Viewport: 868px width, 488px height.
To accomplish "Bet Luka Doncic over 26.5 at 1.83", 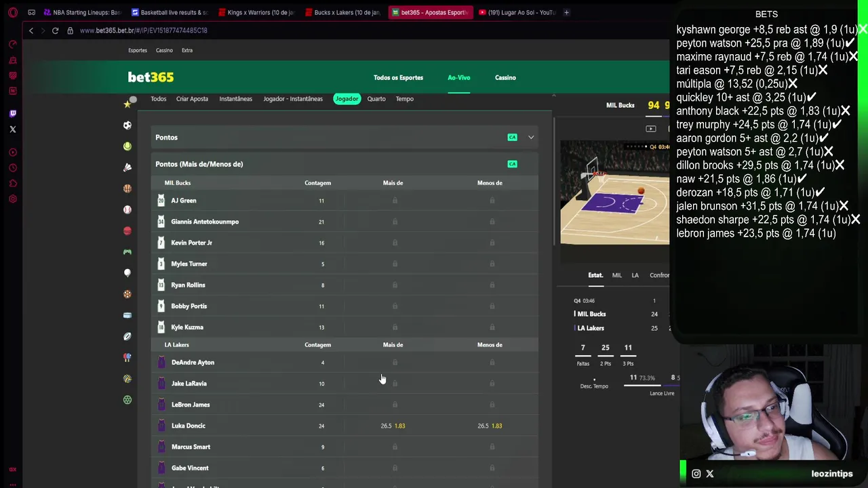I will pos(393,426).
